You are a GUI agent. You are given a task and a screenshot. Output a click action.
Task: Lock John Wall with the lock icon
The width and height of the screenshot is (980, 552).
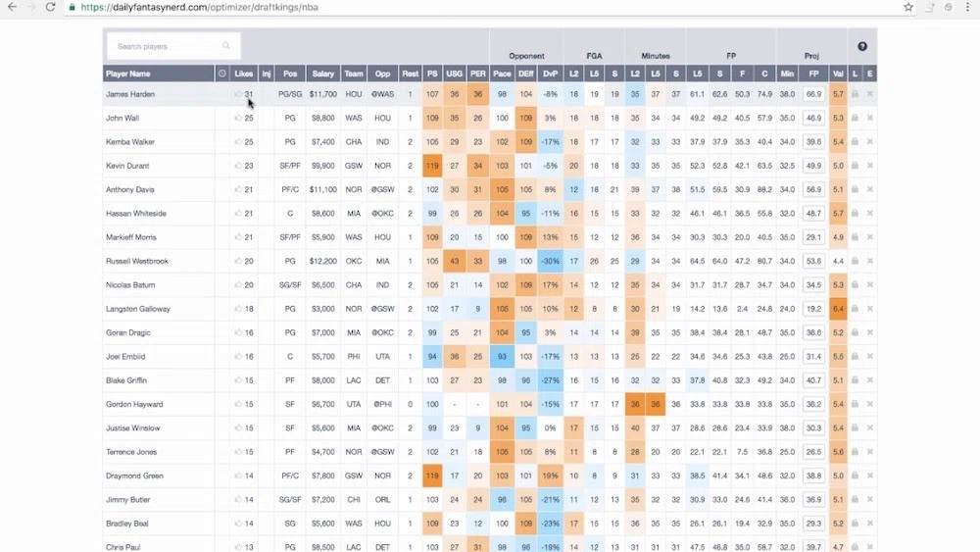pos(855,118)
